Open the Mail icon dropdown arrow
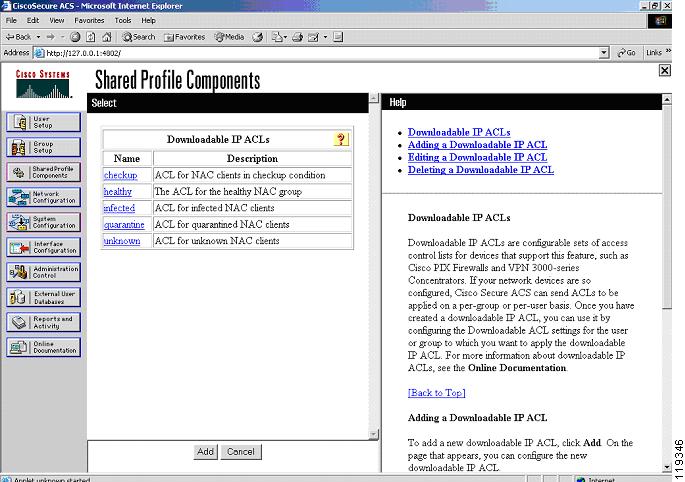The height and width of the screenshot is (482, 685). (285, 37)
